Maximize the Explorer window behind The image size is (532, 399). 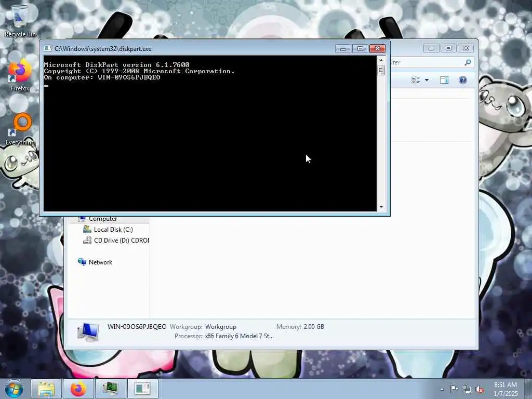point(448,48)
